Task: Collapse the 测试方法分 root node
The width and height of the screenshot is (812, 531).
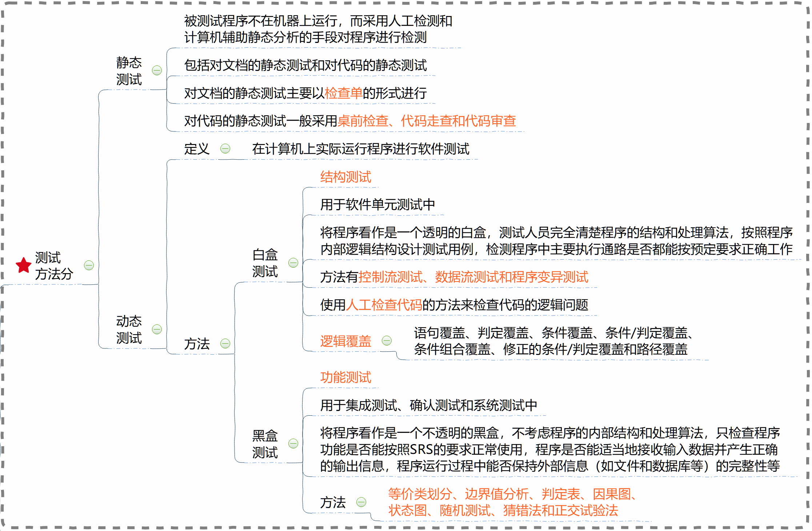Action: click(x=89, y=265)
